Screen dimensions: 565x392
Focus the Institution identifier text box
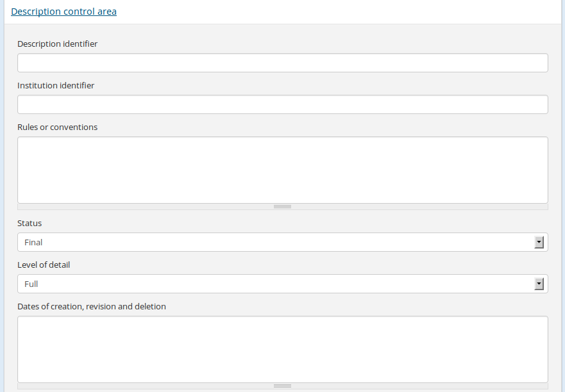click(282, 104)
